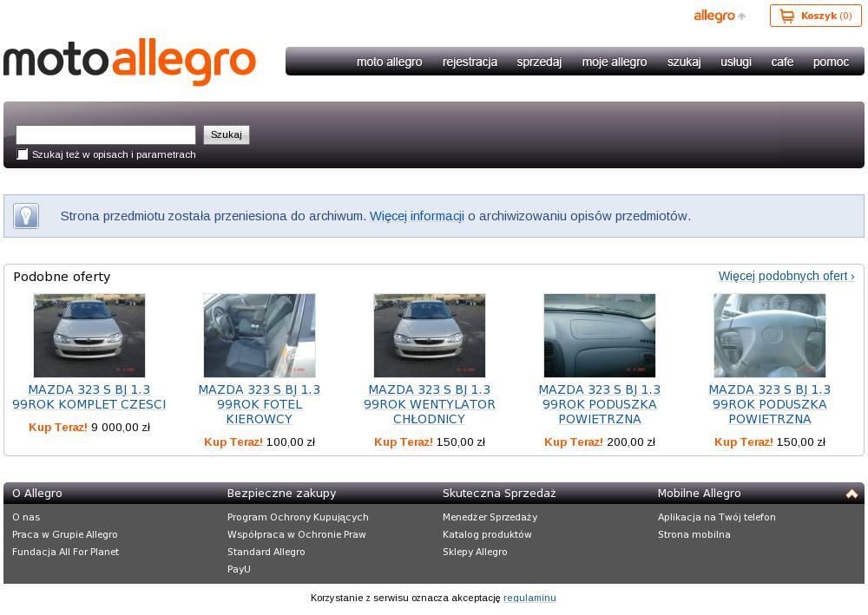This screenshot has width=868, height=615.
Task: Open PODUSZKA POWIETRZNA offer link under steering wheel
Action: click(x=769, y=404)
